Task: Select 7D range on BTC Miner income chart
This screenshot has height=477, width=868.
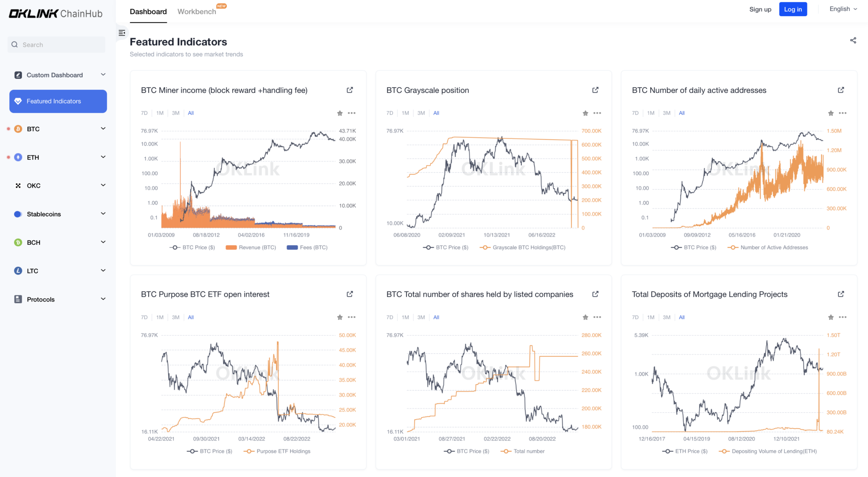Action: pyautogui.click(x=144, y=113)
